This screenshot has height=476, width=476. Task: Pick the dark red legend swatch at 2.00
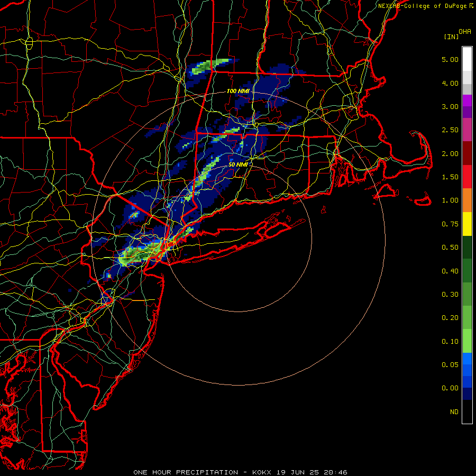tap(467, 153)
